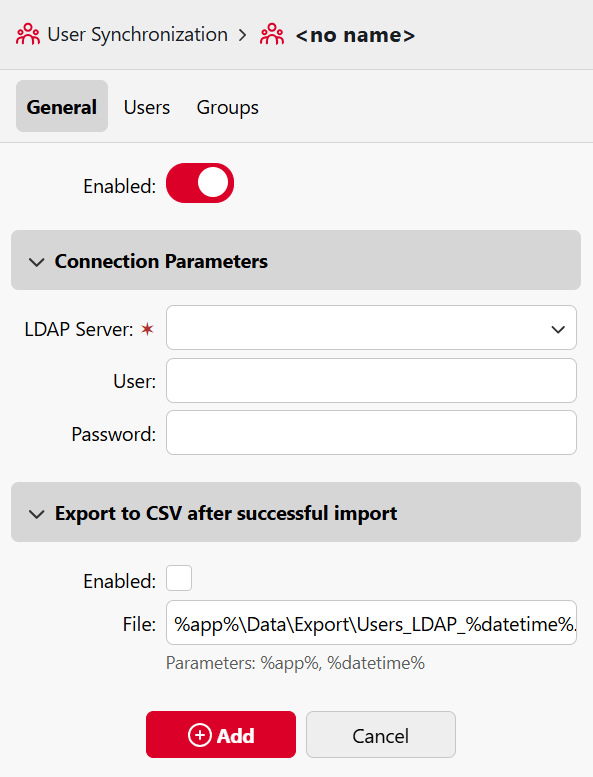Screen dimensions: 593x777
Task: Click the plus icon on Add button
Action: [200, 735]
